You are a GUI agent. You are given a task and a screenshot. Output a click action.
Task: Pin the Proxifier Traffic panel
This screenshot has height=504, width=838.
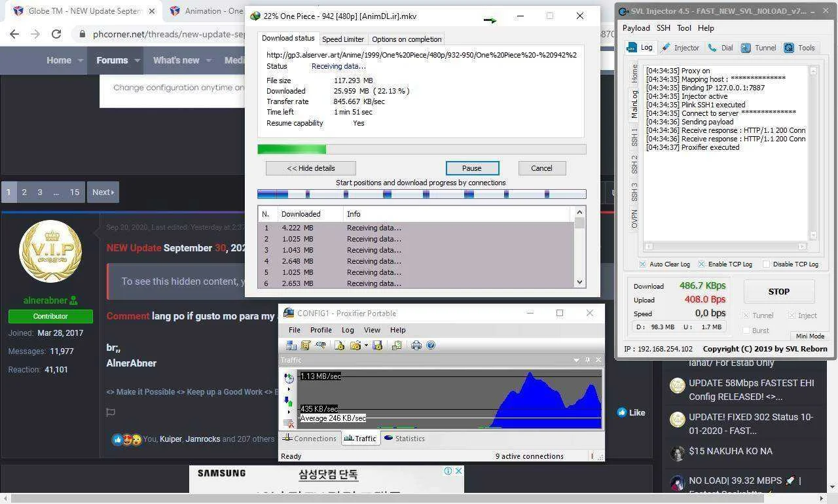(x=587, y=360)
